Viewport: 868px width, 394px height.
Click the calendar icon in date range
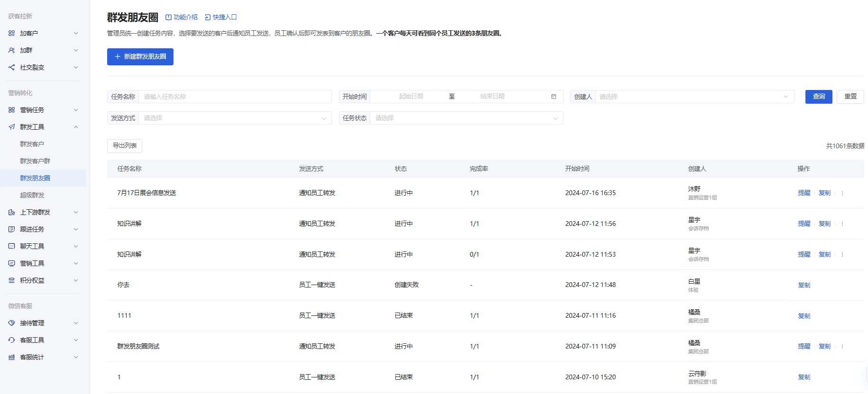tap(554, 97)
